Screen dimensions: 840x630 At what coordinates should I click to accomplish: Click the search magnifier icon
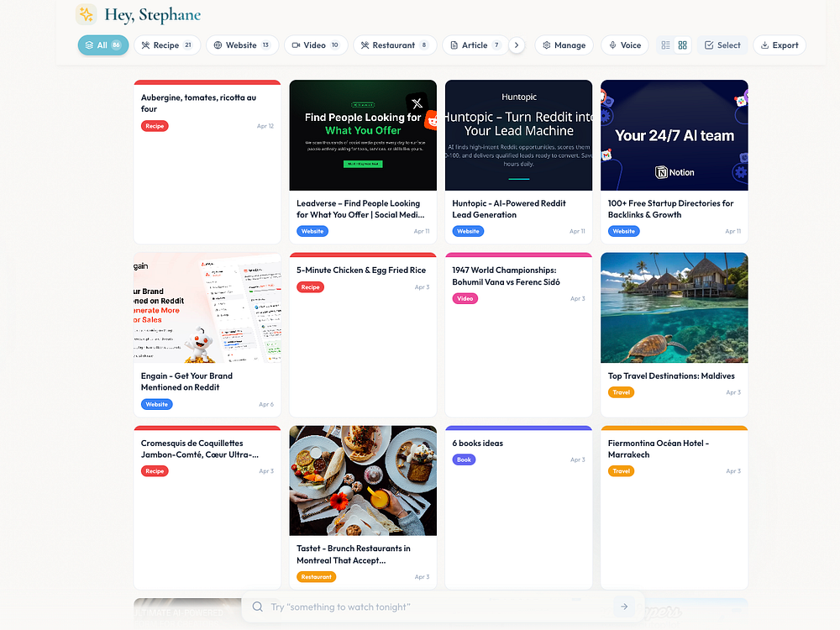pos(258,607)
